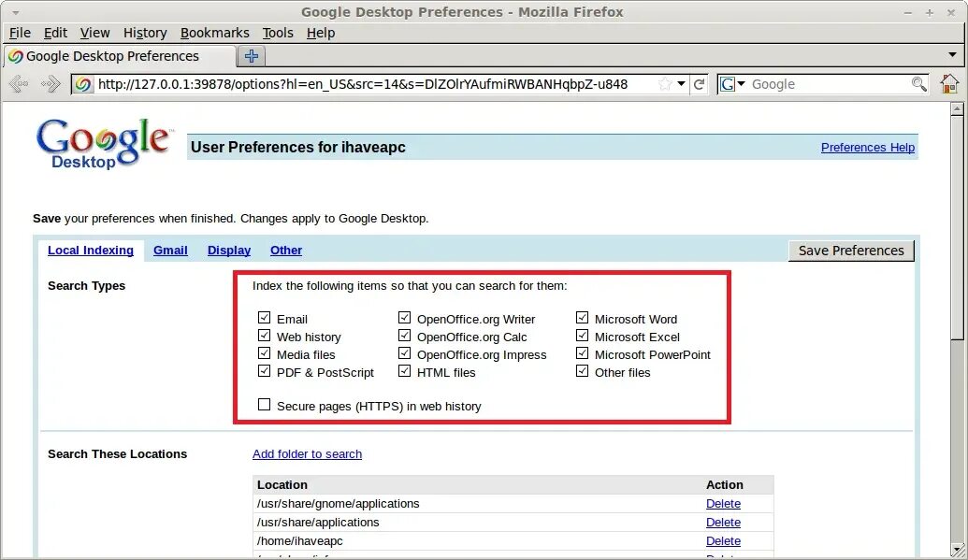Image resolution: width=968 pixels, height=560 pixels.
Task: Uncheck PDF & PostScript checkbox
Action: pyautogui.click(x=265, y=371)
